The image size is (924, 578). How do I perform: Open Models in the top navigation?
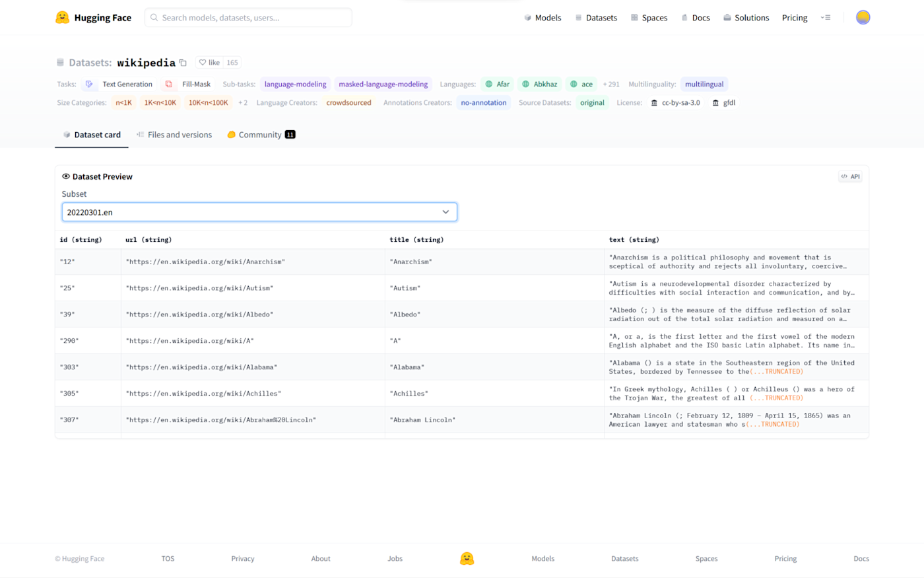543,18
